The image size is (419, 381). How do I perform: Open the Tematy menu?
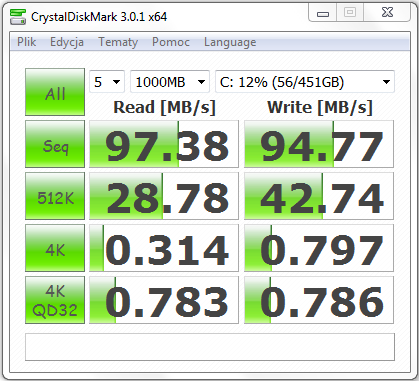point(118,42)
